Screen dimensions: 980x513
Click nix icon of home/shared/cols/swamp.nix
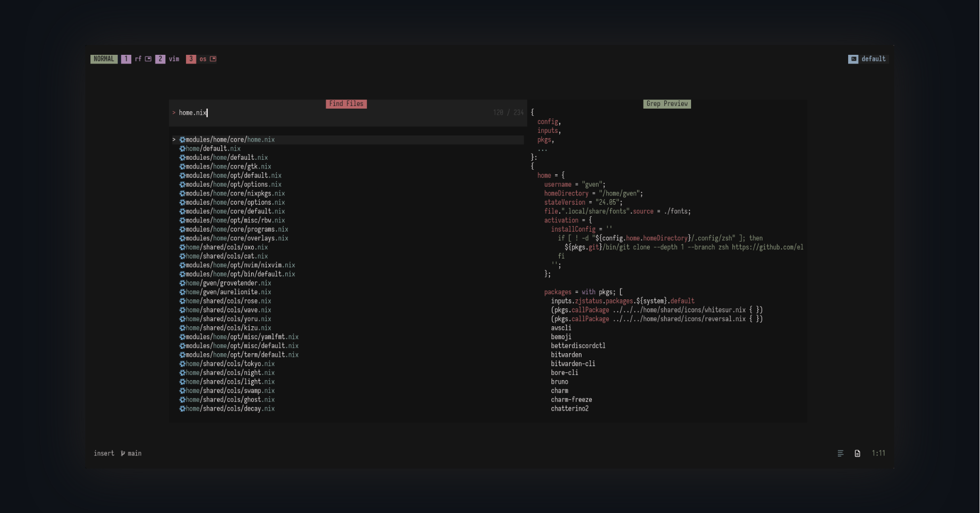182,391
